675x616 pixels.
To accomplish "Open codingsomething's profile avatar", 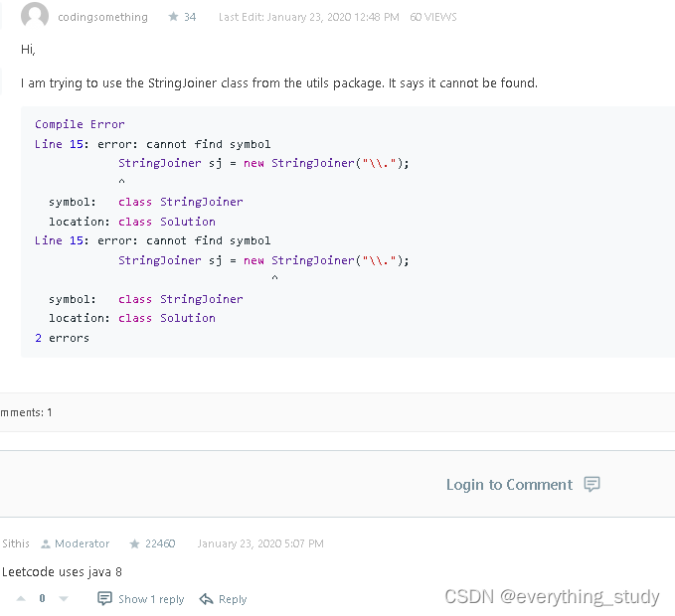I will (x=35, y=15).
